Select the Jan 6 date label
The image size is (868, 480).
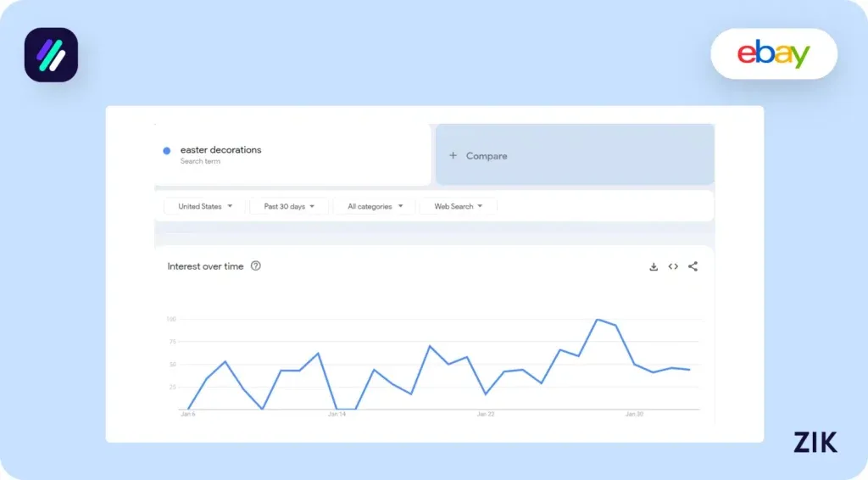(187, 415)
